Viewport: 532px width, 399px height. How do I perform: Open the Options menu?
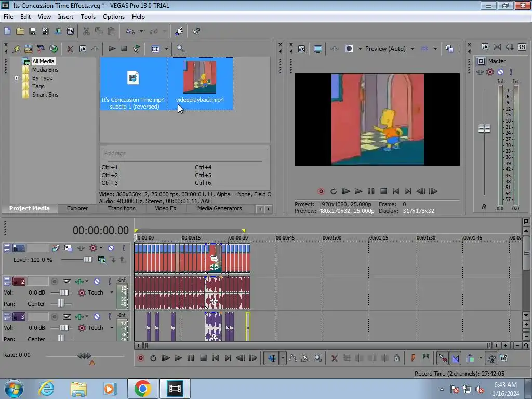(x=114, y=17)
